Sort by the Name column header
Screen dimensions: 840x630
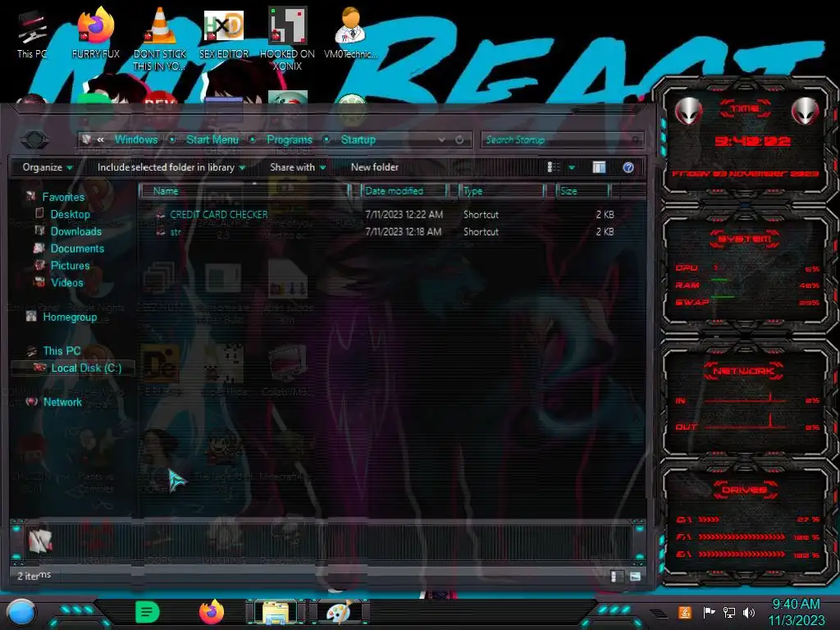click(x=244, y=190)
